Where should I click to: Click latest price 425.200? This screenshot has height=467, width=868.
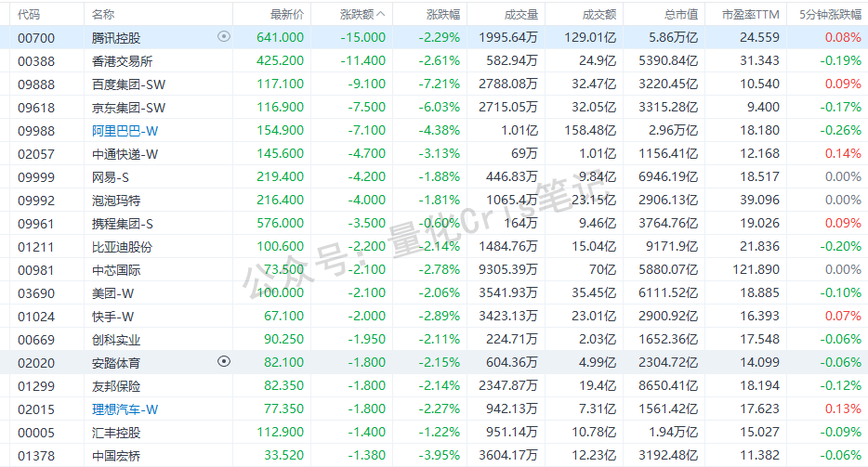[280, 60]
